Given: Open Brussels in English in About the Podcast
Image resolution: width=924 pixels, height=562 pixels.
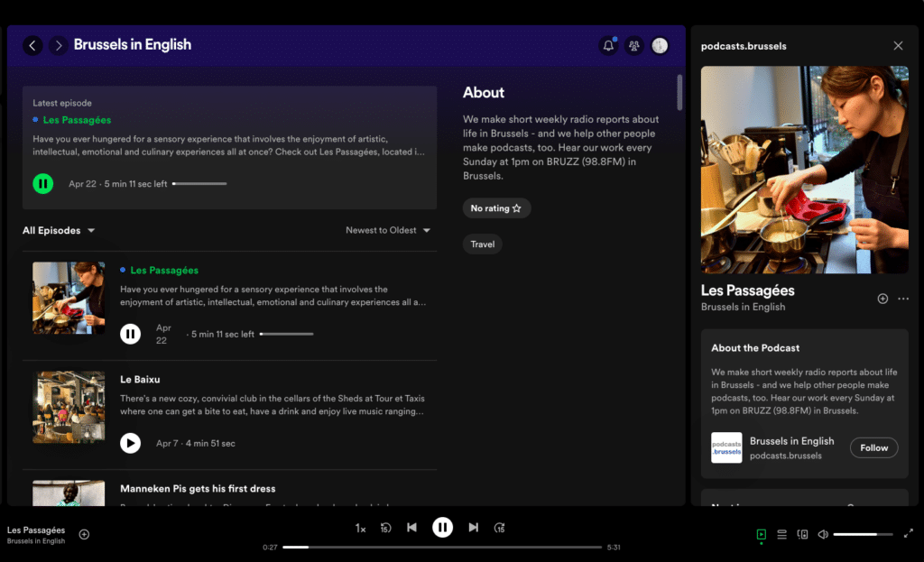Looking at the screenshot, I should 791,441.
